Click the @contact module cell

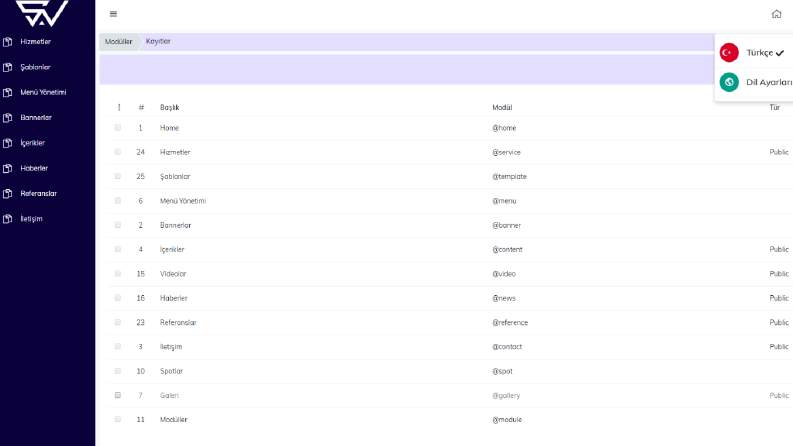click(x=507, y=346)
